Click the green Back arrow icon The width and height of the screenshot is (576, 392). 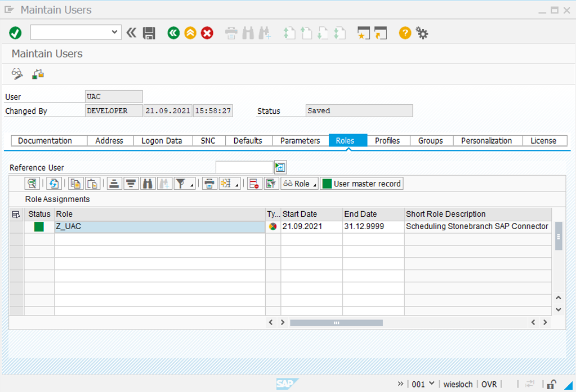[x=173, y=33]
